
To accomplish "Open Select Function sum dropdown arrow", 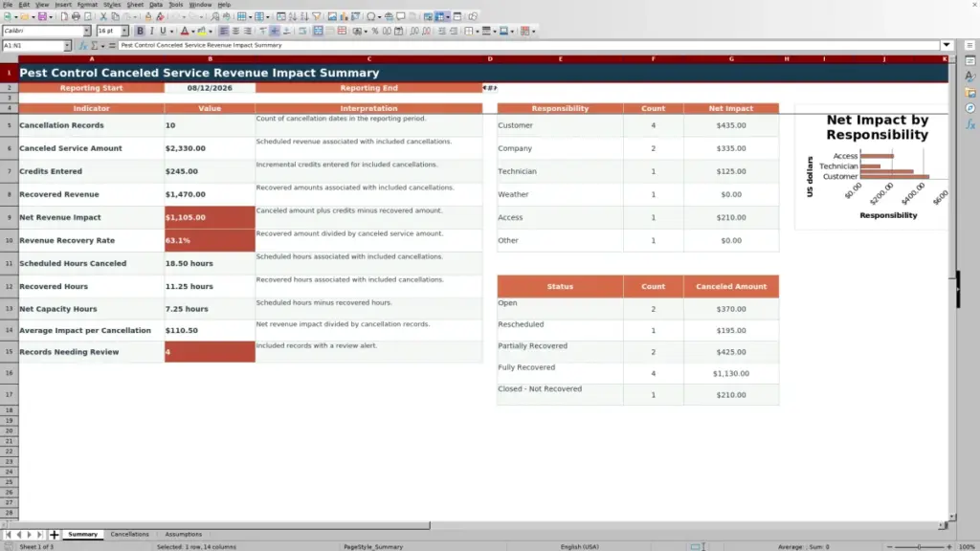I will point(102,46).
